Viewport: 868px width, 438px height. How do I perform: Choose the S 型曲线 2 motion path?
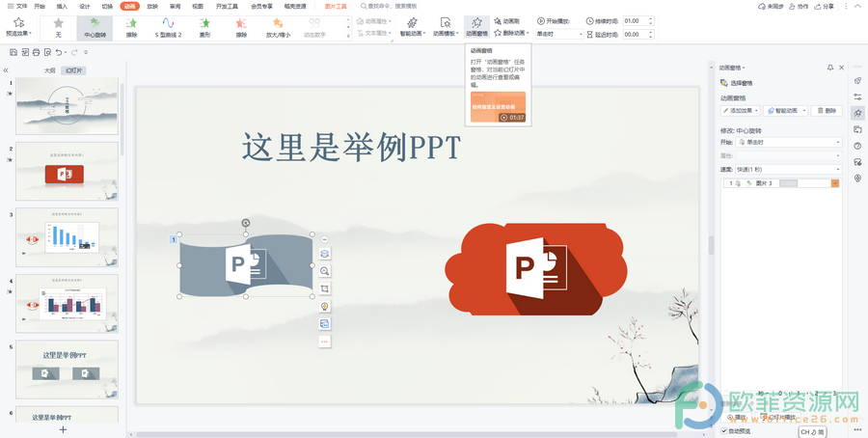click(x=168, y=28)
